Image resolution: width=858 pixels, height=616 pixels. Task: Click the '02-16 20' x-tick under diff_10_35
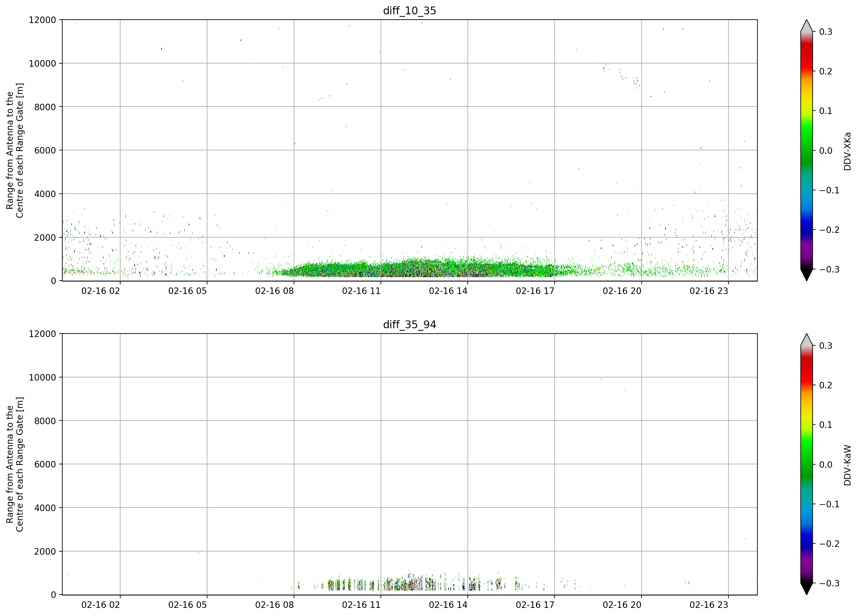(x=622, y=291)
